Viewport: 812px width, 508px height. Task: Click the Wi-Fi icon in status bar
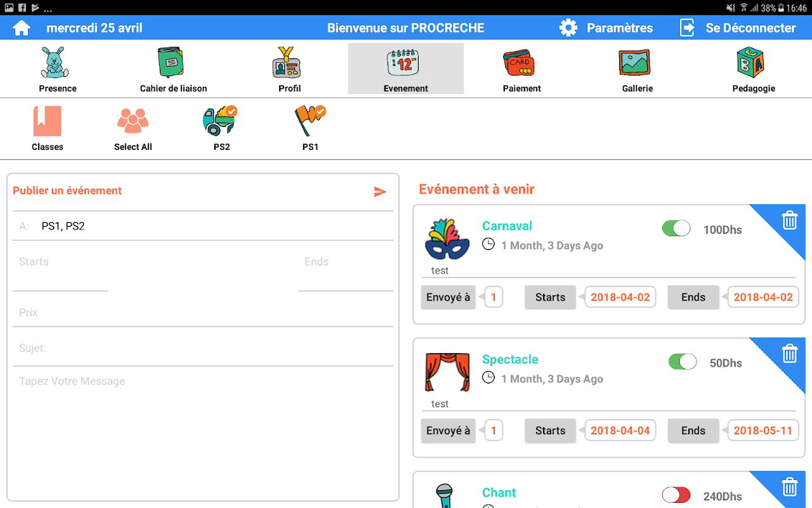click(x=743, y=8)
